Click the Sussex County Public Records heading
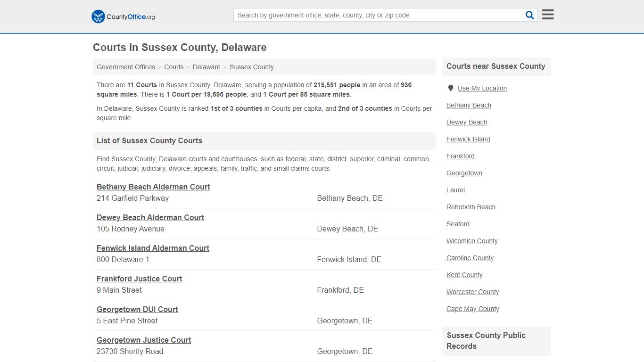644x362 pixels. 486,341
